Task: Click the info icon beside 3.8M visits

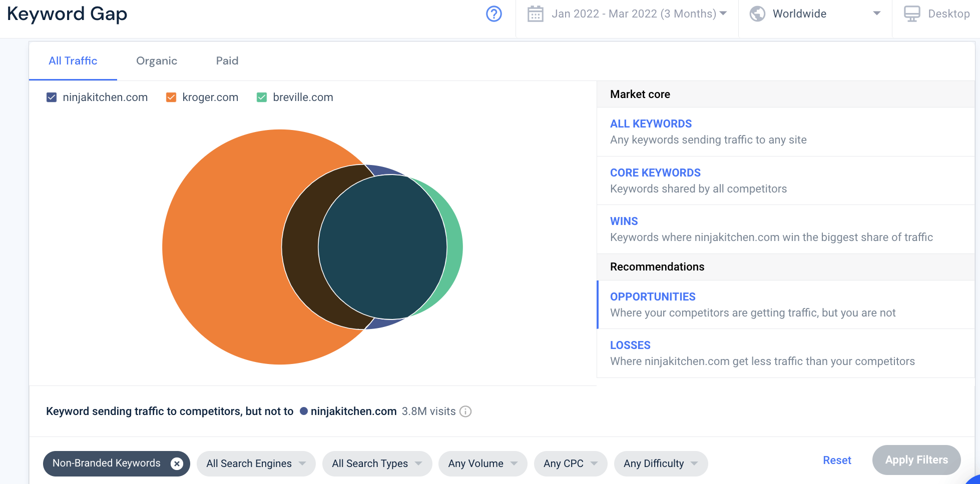Action: point(465,411)
